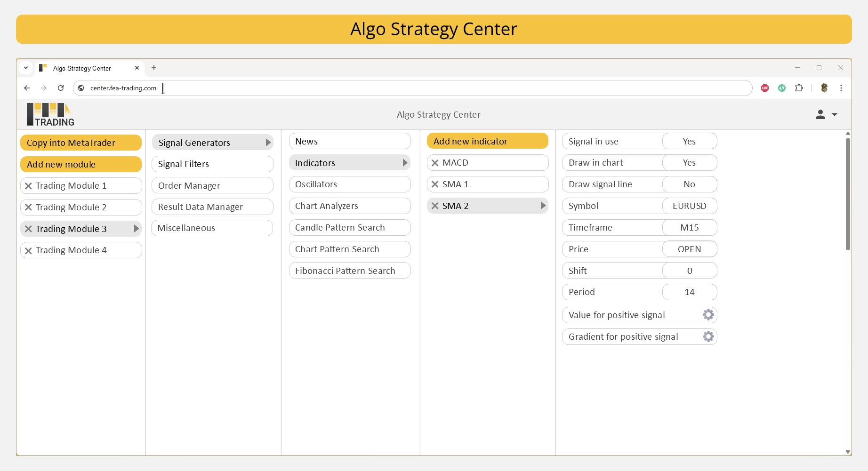Open the browser extensions puzzle icon
This screenshot has width=868, height=471.
point(799,88)
